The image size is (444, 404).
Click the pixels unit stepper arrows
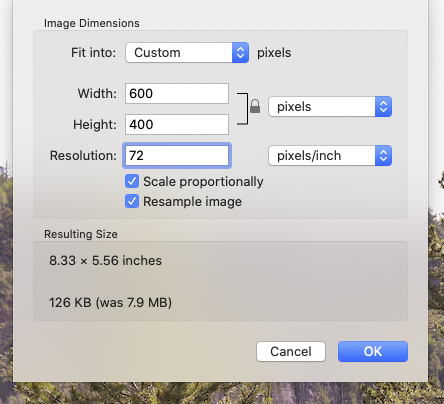click(383, 107)
